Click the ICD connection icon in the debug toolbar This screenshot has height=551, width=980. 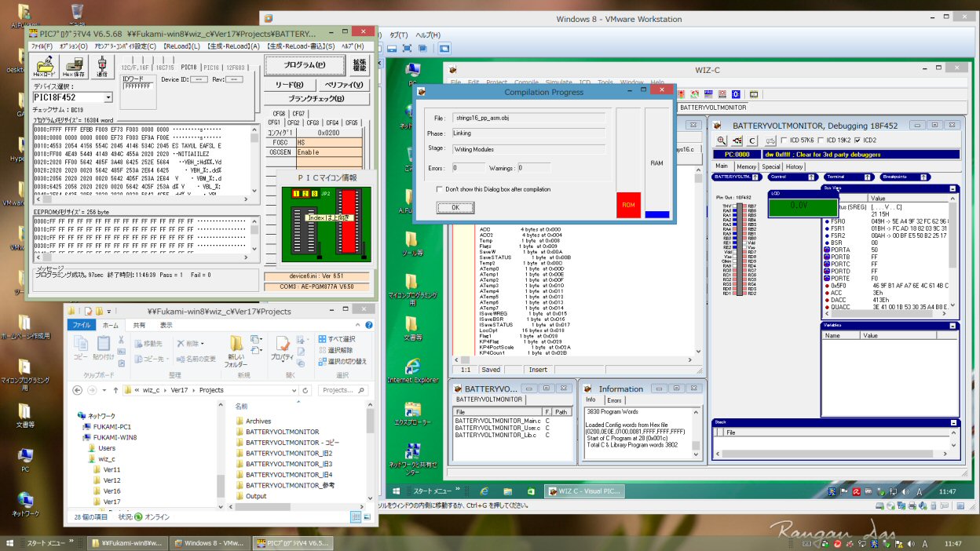click(769, 140)
